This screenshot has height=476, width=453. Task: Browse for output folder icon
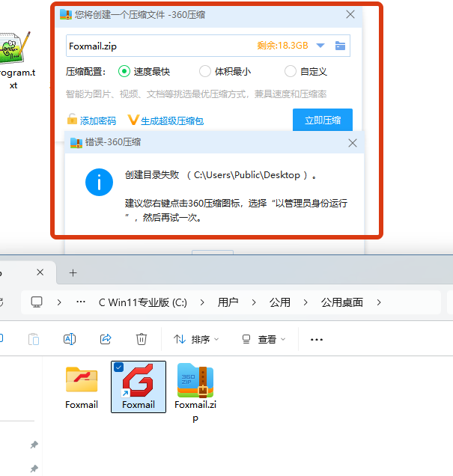click(340, 46)
